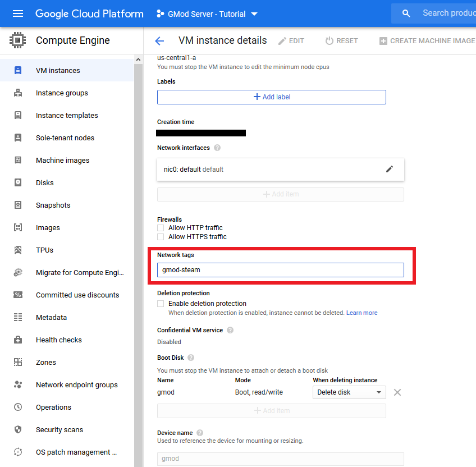The width and height of the screenshot is (476, 467).
Task: Click the Images icon
Action: [18, 227]
